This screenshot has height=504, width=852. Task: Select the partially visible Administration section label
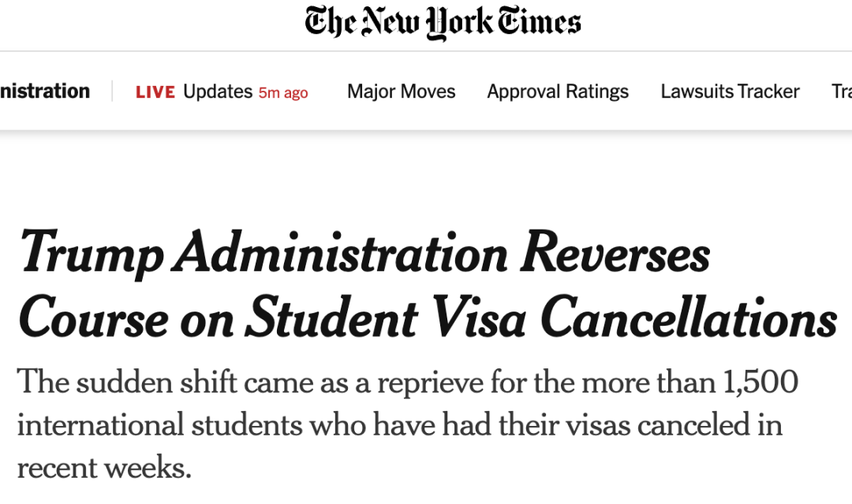pos(45,91)
